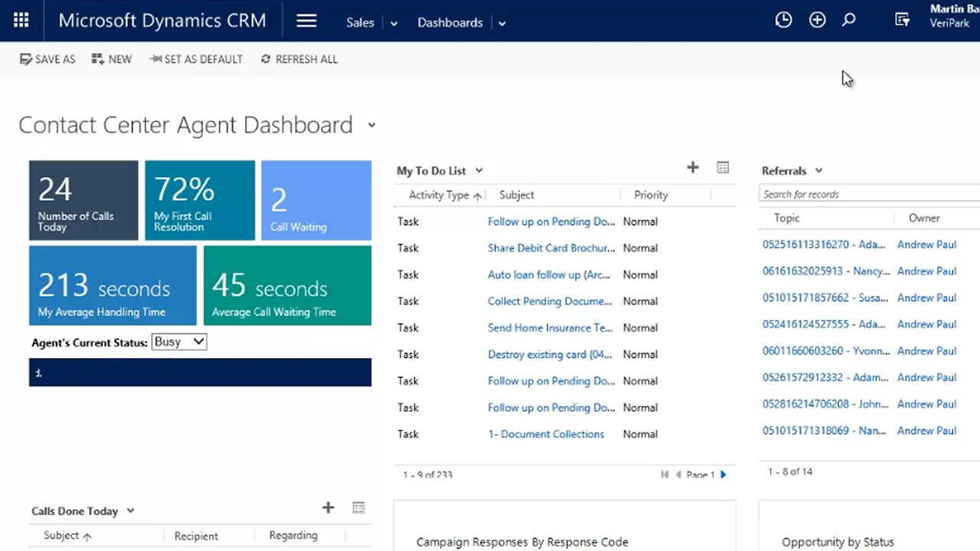Open the Sales area menu

pyautogui.click(x=360, y=22)
